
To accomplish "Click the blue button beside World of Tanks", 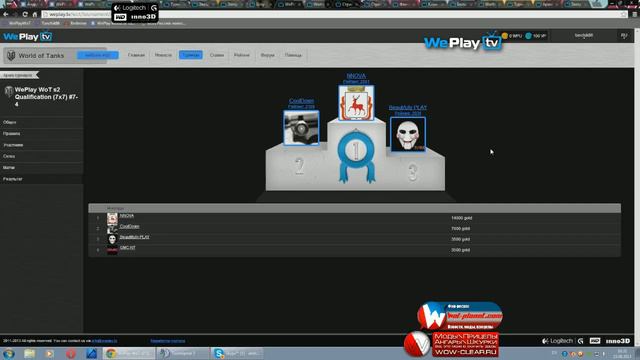I will point(98,55).
